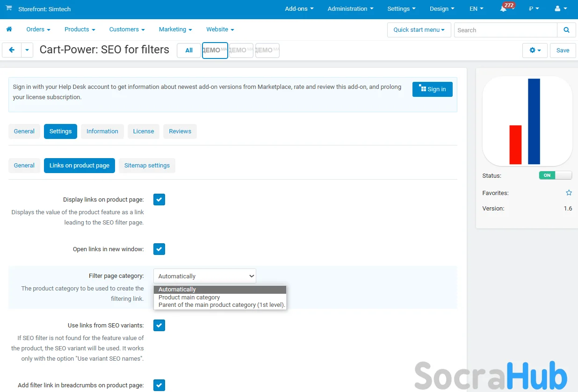Click the Home icon in navigation bar
This screenshot has height=392, width=578.
pyautogui.click(x=9, y=29)
